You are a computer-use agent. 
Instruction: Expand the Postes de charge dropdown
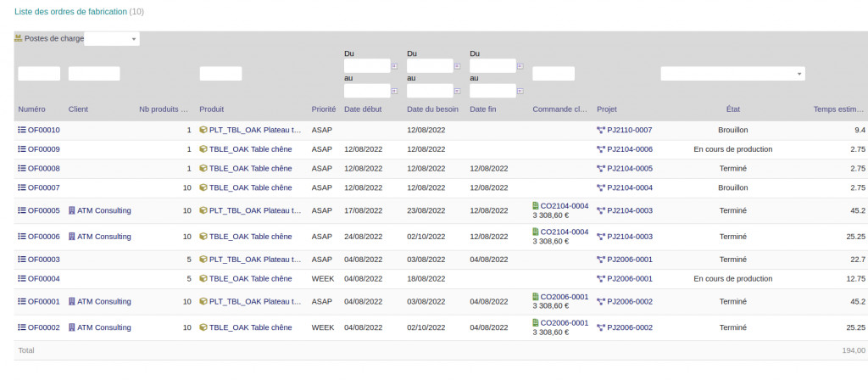coord(133,39)
